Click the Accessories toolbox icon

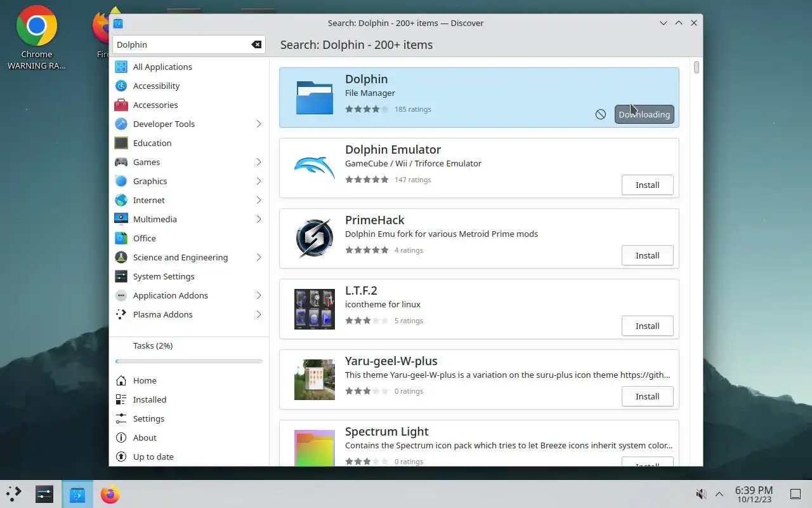[121, 105]
